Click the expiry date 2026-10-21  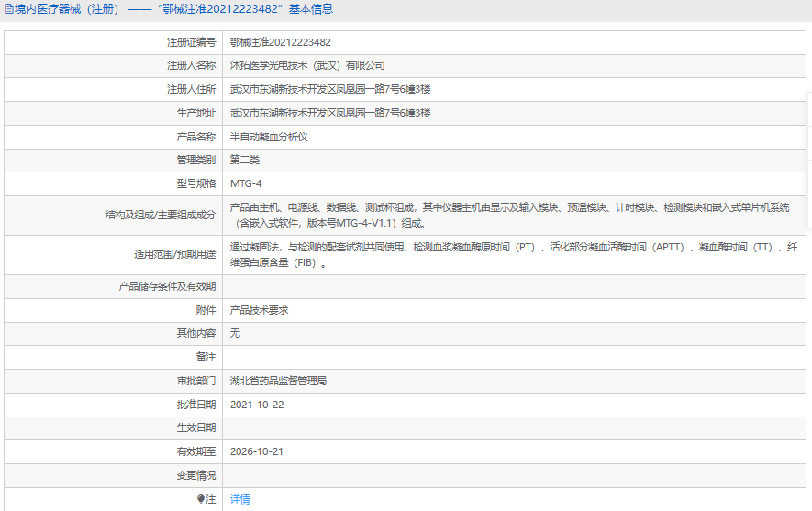[257, 451]
